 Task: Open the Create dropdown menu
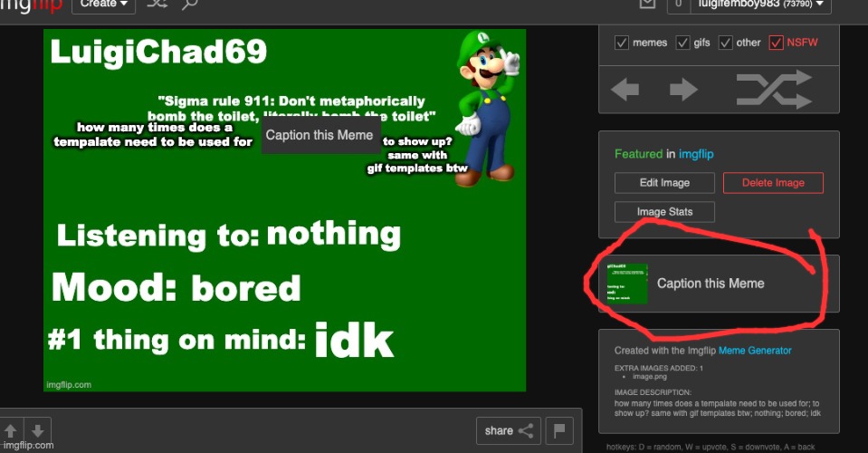(103, 4)
